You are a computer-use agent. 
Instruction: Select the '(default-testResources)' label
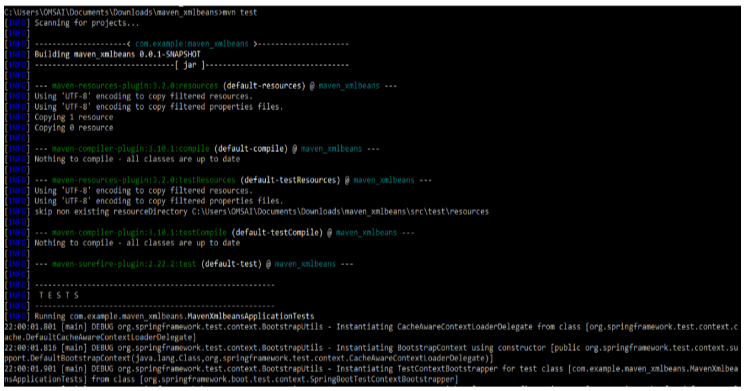tap(290, 180)
